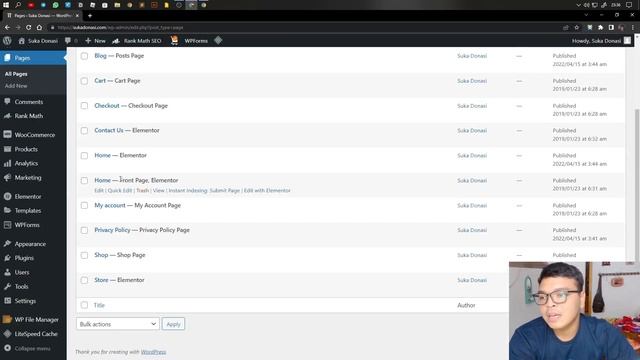Open the Comments sidebar menu
640x360 pixels.
point(29,102)
